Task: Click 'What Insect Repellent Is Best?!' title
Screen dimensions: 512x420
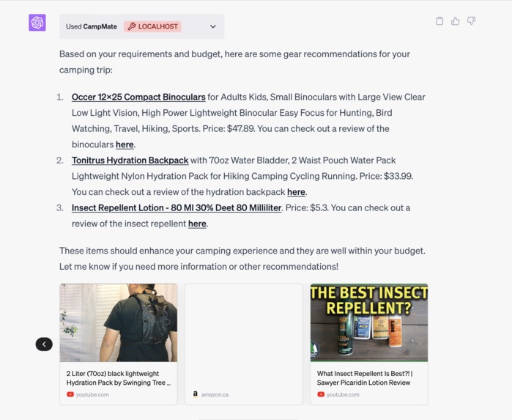Action: coord(365,377)
